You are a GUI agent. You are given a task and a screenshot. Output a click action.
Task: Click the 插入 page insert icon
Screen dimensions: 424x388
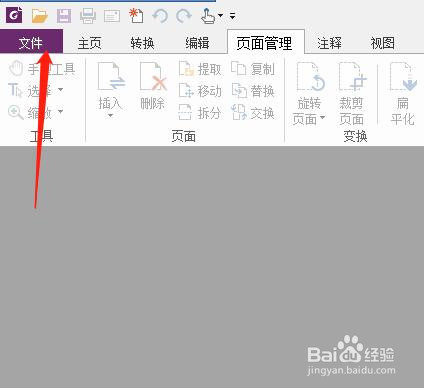coord(111,77)
